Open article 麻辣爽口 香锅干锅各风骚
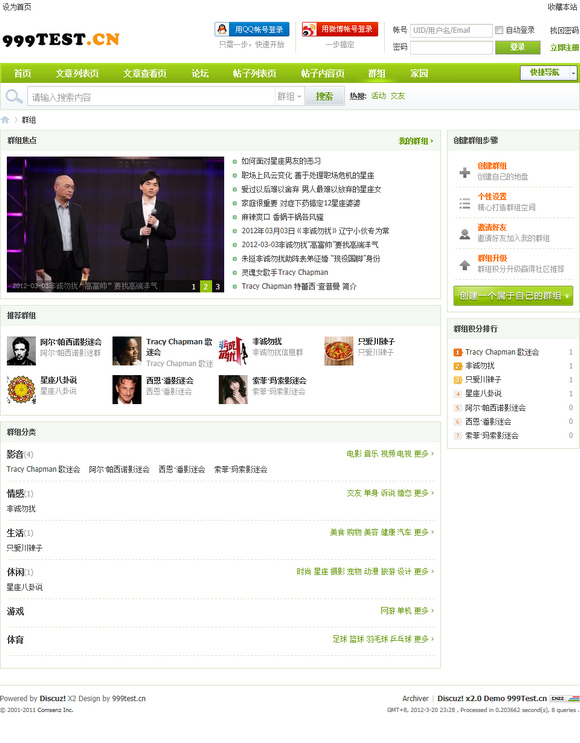Image resolution: width=580 pixels, height=743 pixels. coord(282,217)
